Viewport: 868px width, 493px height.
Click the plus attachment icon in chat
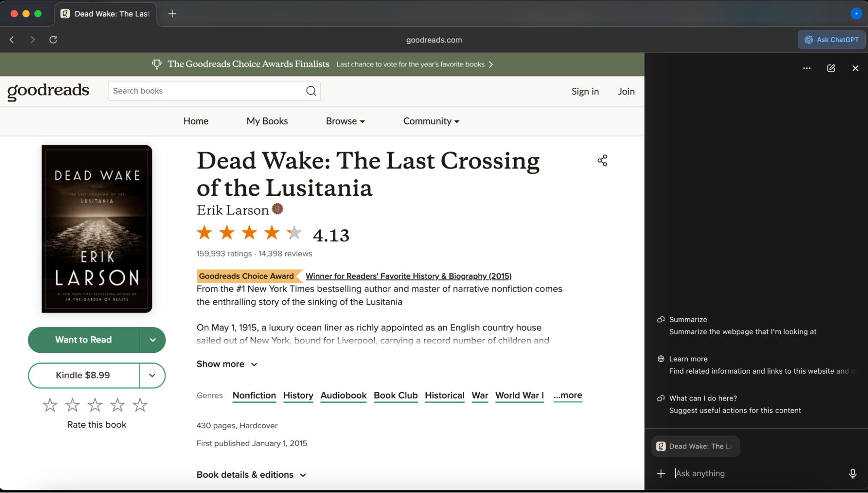click(x=661, y=473)
